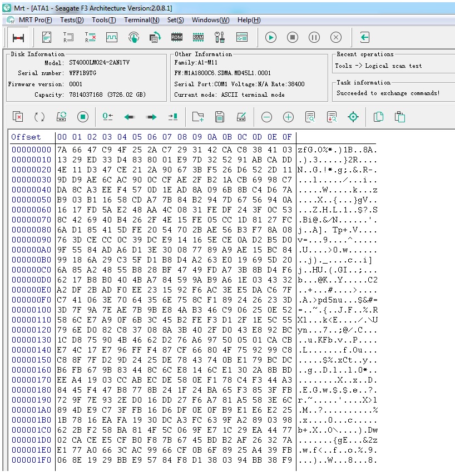This screenshot has width=455, height=476.
Task: Select the model value ST4000LM024-2AN17V
Action: tap(100, 62)
